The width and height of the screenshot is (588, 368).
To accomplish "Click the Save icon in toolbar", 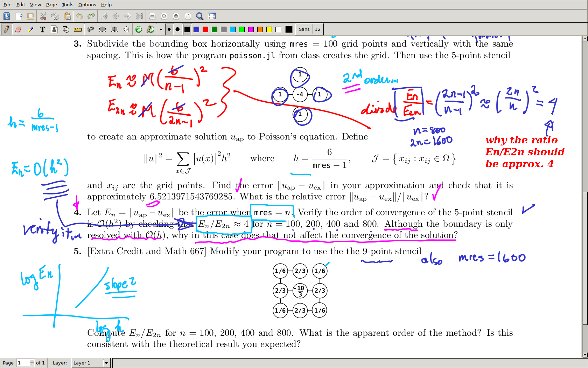I will coord(7,16).
